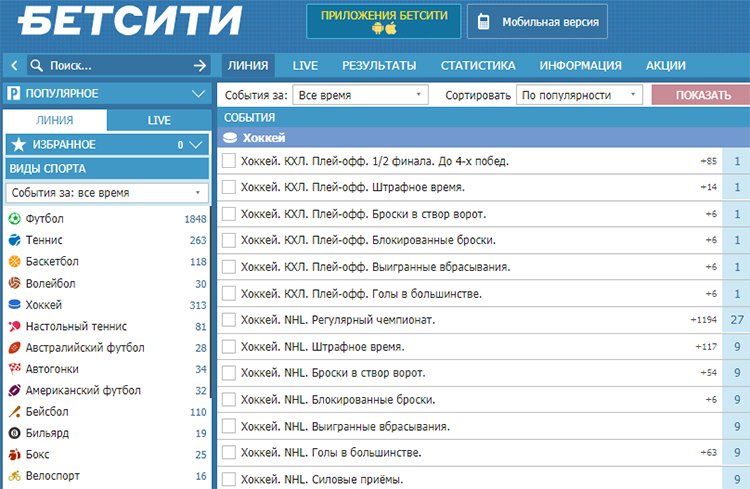Open NHL Выигранные вбрасывания link
This screenshot has height=489, width=750.
click(x=345, y=426)
